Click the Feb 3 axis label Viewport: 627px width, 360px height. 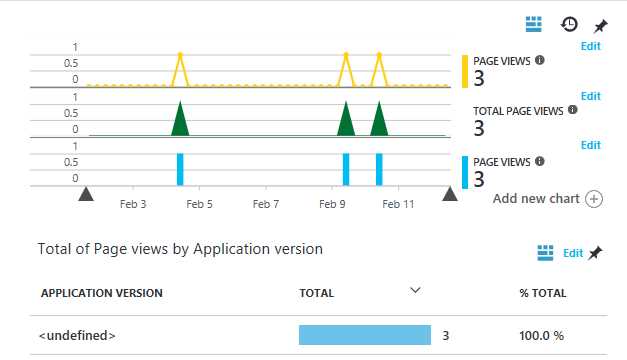133,204
